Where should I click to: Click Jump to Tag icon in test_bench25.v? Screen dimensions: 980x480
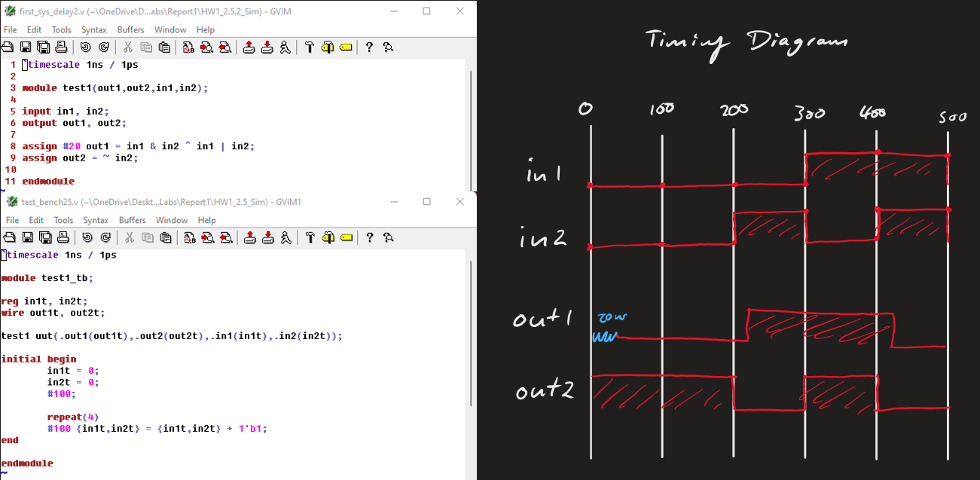[346, 238]
